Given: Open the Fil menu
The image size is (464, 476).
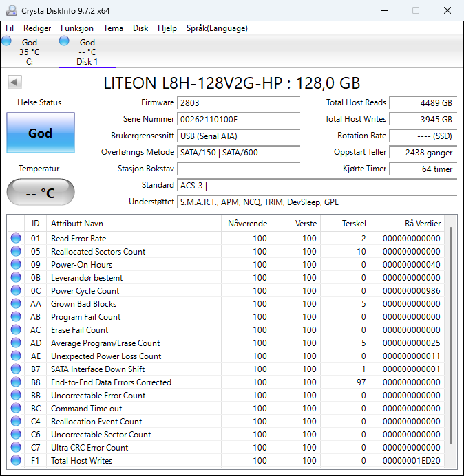Looking at the screenshot, I should tap(10, 28).
